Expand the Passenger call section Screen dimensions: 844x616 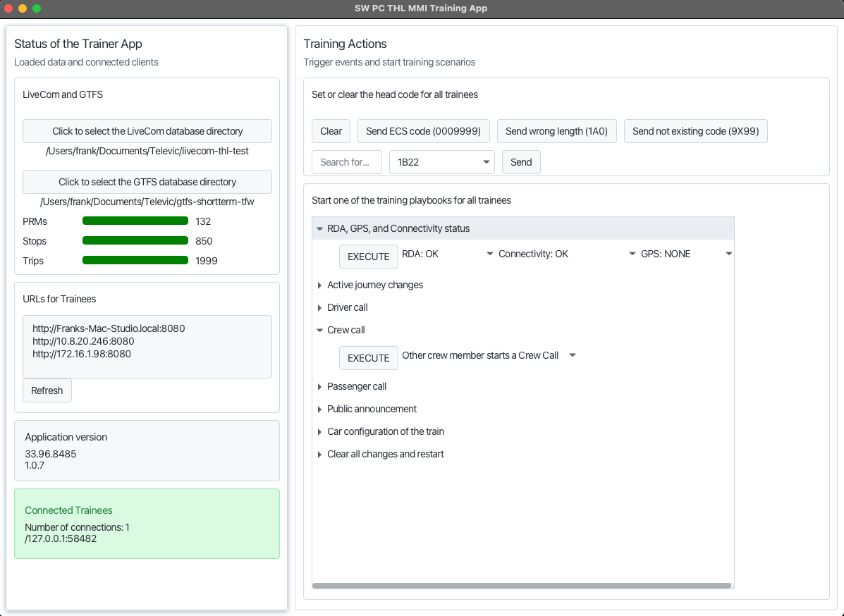point(319,387)
